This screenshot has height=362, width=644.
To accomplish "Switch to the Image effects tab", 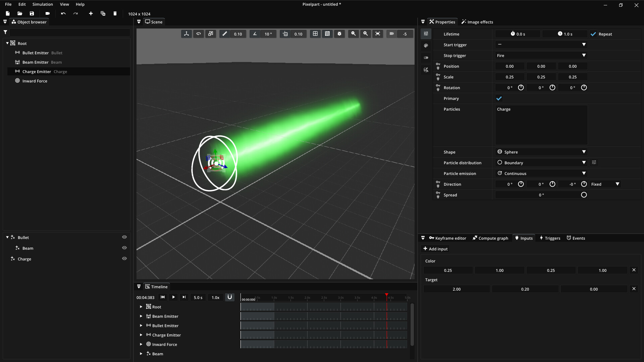I will tap(477, 22).
